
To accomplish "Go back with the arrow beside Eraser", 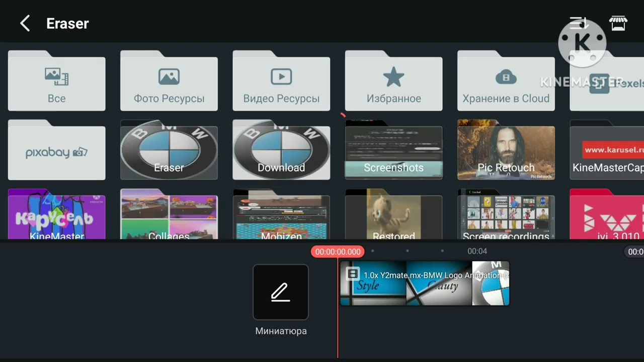I will click(x=25, y=24).
